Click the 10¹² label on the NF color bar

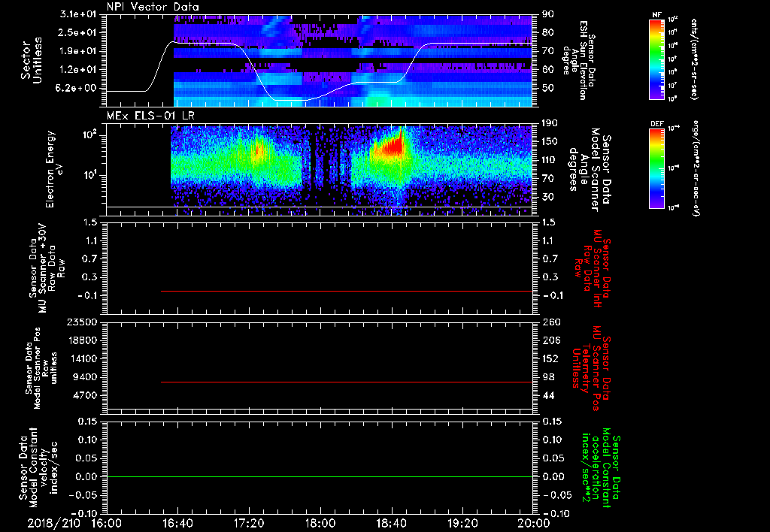coord(673,20)
